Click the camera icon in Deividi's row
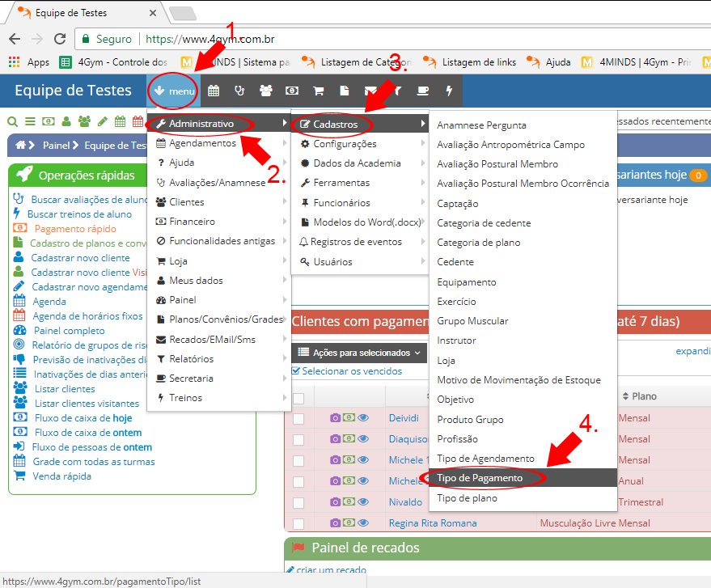 click(335, 418)
